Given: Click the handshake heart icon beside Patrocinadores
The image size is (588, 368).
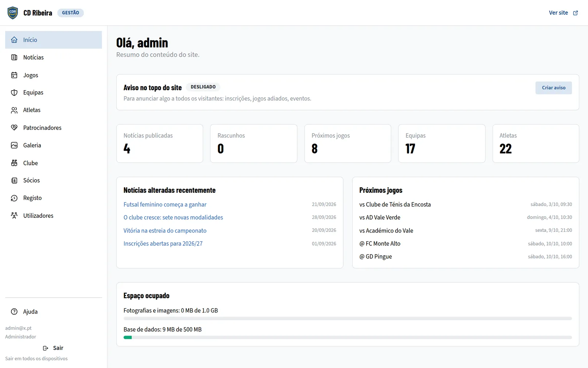Looking at the screenshot, I should coord(14,128).
